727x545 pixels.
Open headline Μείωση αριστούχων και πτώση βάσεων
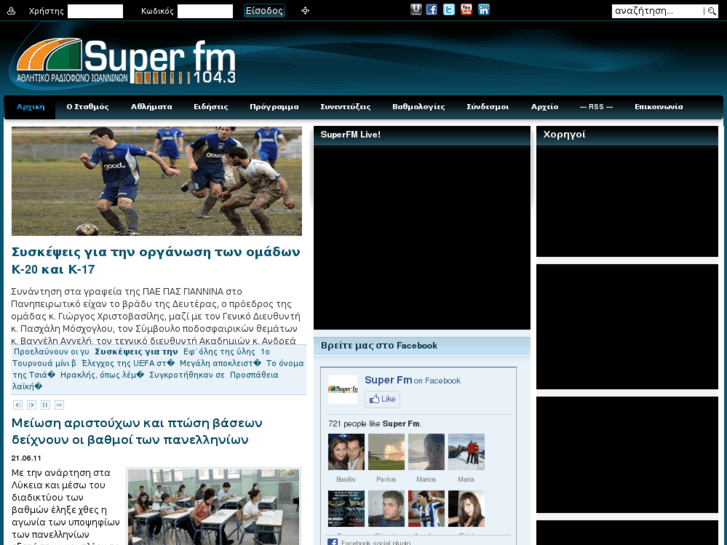137,431
